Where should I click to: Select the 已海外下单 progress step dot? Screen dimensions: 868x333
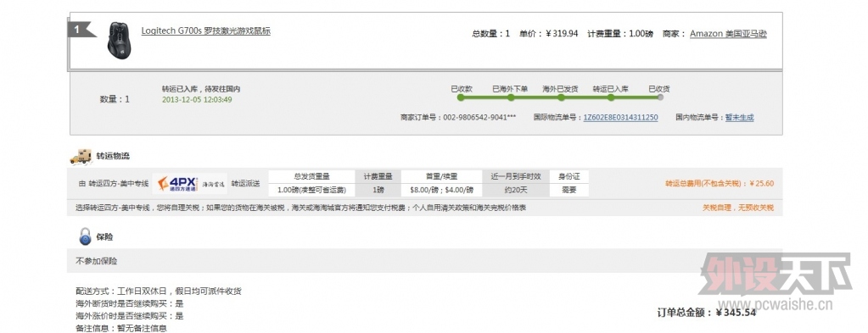pyautogui.click(x=511, y=97)
